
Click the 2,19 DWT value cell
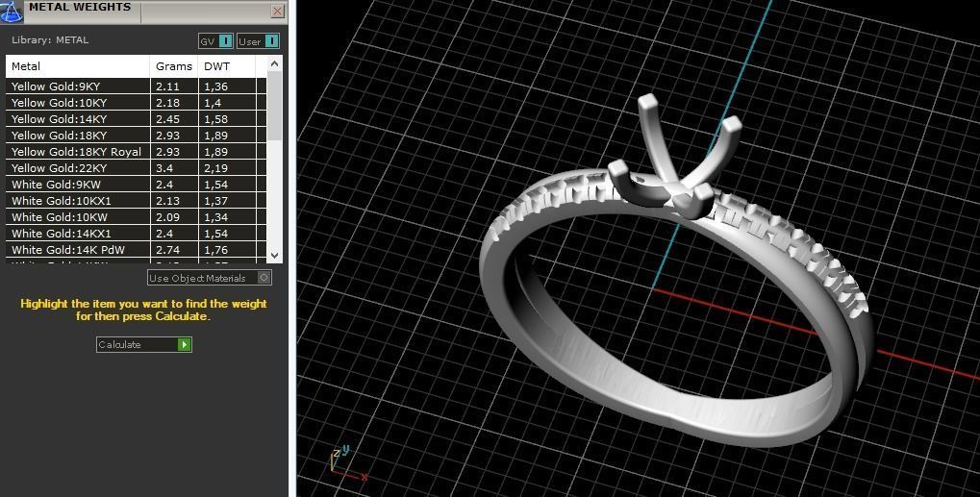click(226, 168)
